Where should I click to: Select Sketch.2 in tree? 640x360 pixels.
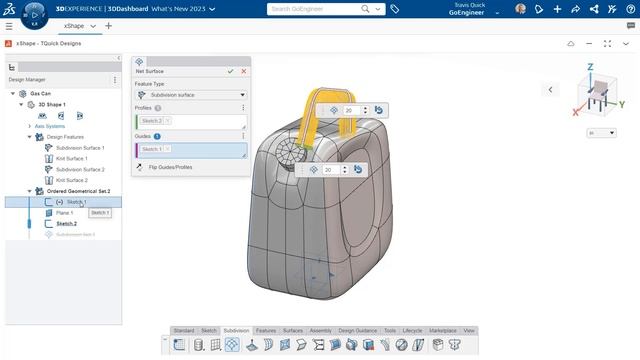pos(67,224)
